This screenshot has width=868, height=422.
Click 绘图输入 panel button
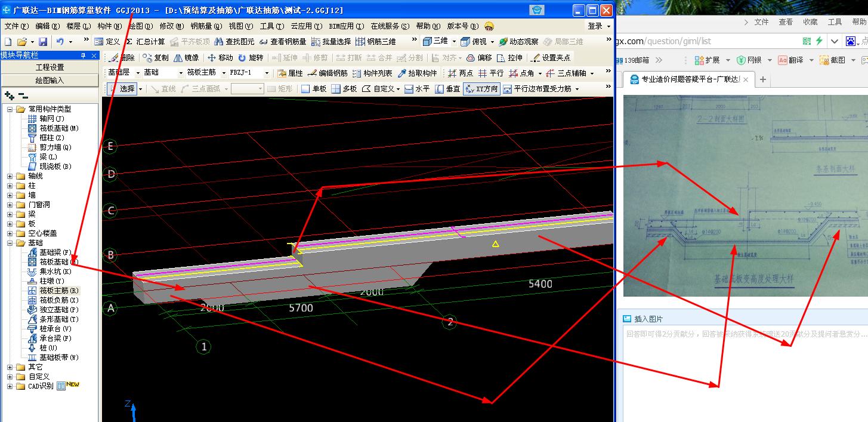50,80
